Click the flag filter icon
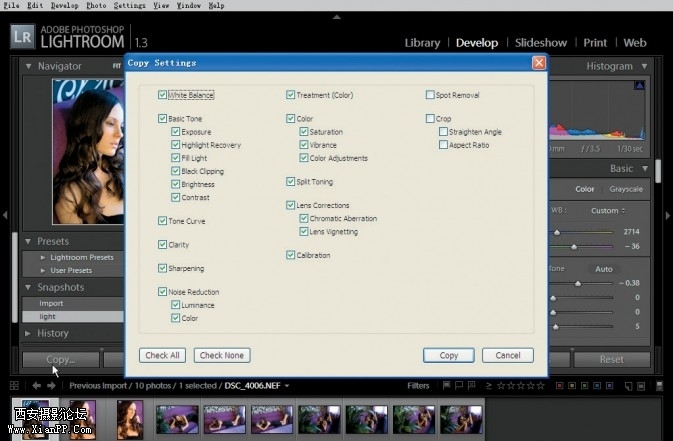Image resolution: width=673 pixels, height=441 pixels. click(x=446, y=385)
